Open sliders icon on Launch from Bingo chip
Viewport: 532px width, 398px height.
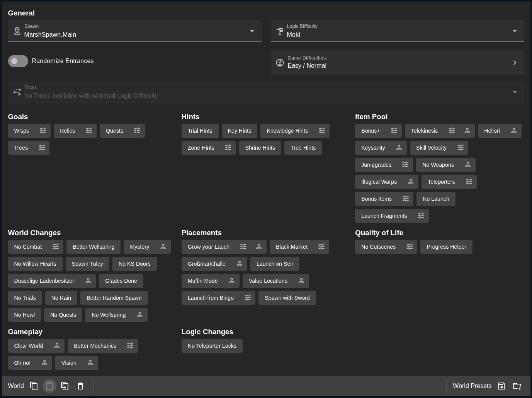tap(248, 298)
